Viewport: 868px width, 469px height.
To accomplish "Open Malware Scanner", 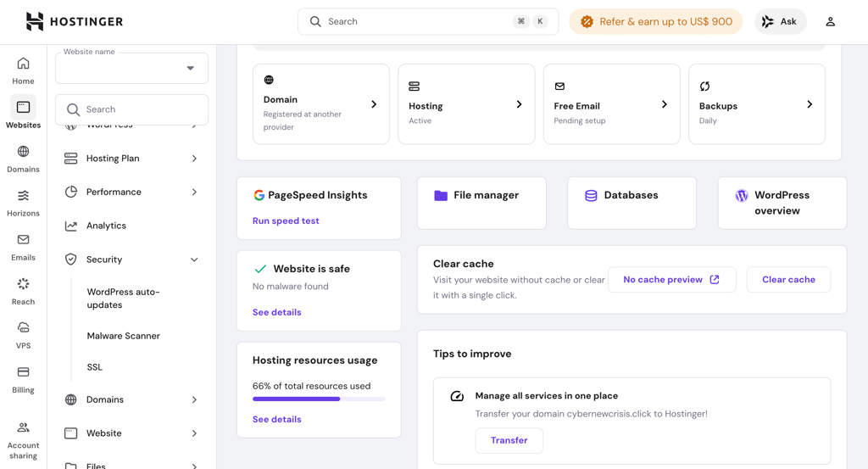I will coord(124,336).
